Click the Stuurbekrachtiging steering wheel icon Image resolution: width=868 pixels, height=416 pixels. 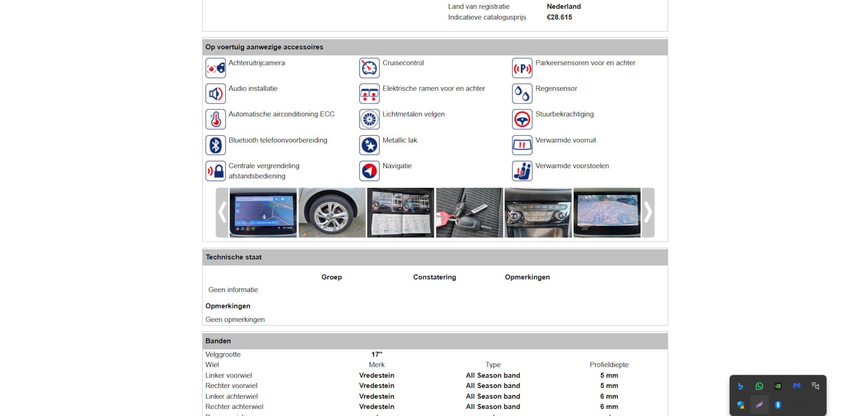[522, 119]
